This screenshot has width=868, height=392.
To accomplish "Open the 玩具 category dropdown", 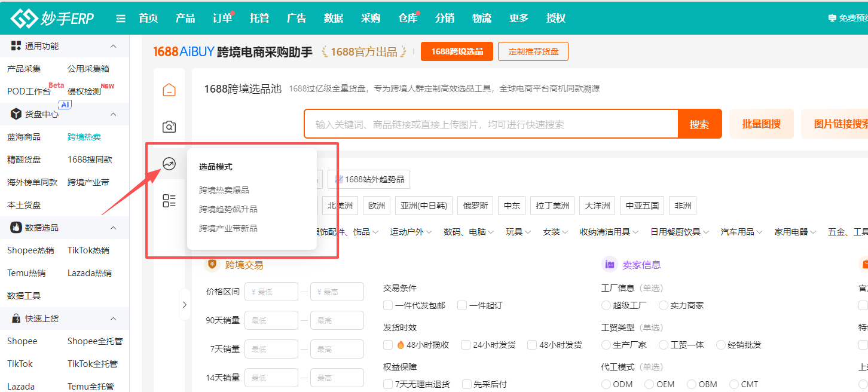I will 518,232.
